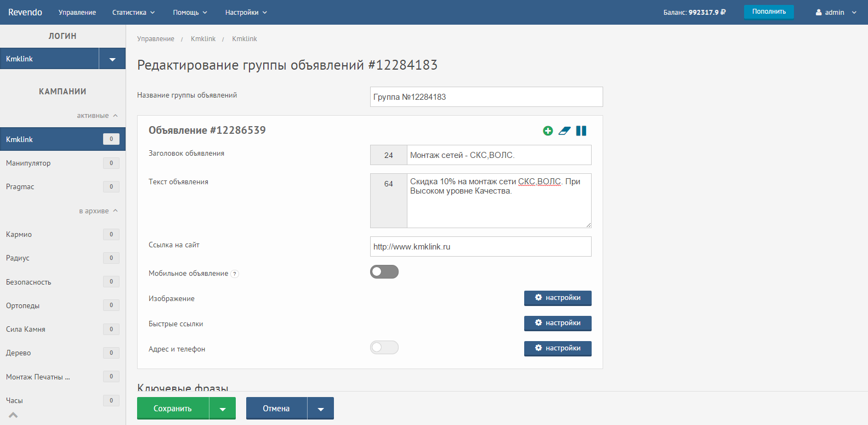Viewport: 868px width, 425px height.
Task: Click the Пополнить balance button
Action: [768, 12]
